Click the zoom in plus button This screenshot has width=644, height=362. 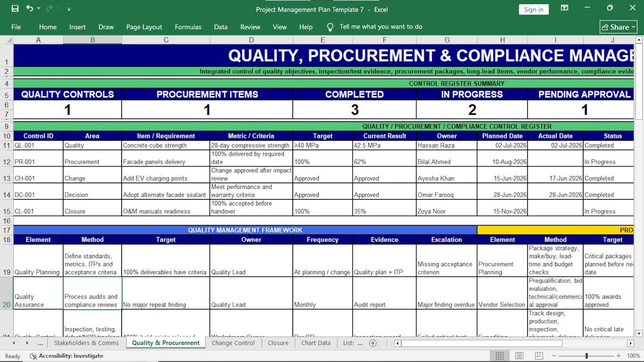coord(618,356)
